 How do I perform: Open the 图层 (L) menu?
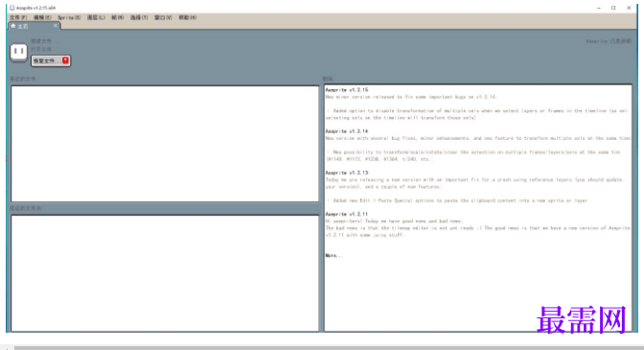click(96, 17)
